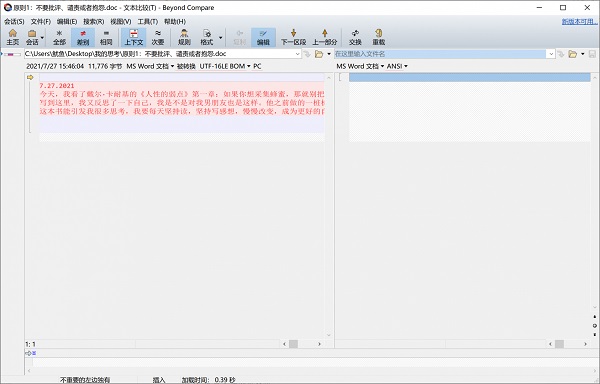600x384 pixels.
Task: Follow the 新版本可用 link
Action: 579,22
